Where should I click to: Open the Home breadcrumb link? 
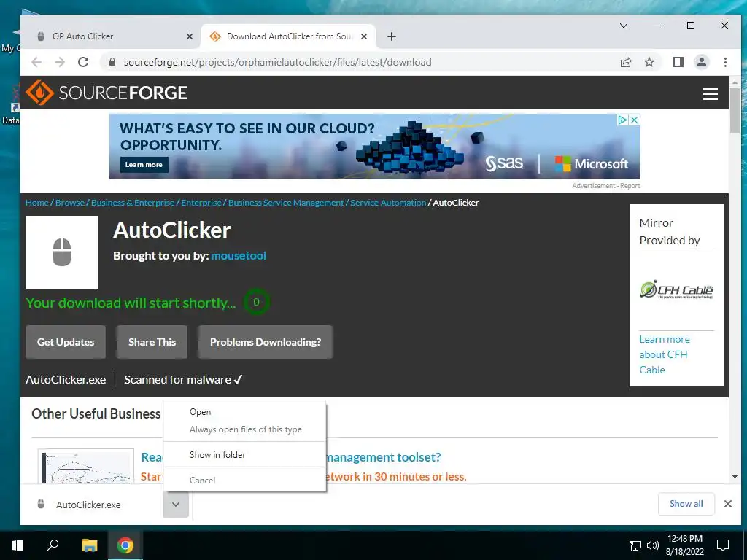click(x=37, y=203)
